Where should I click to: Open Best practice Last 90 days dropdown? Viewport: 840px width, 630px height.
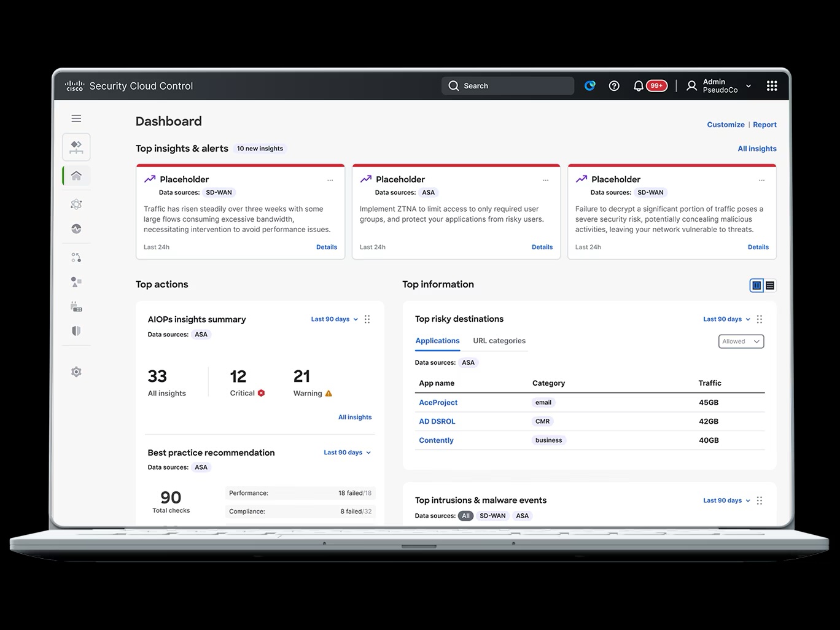pos(348,453)
